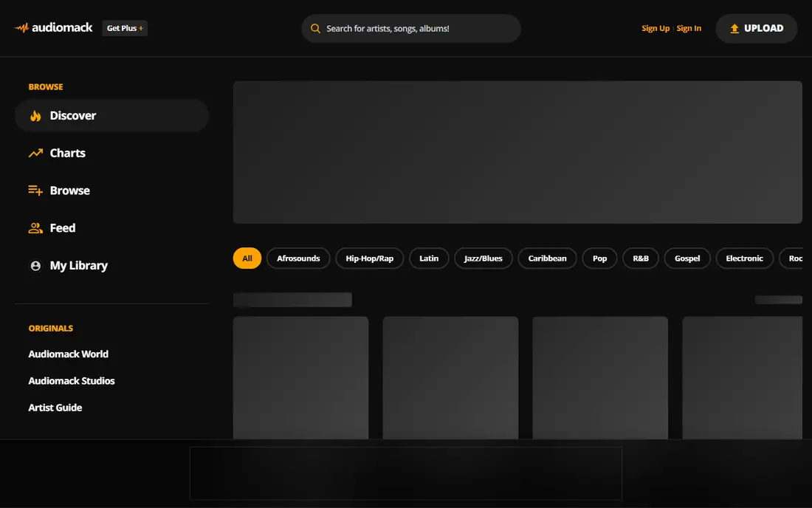Click the Discover flame icon
Image resolution: width=812 pixels, height=508 pixels.
[35, 115]
